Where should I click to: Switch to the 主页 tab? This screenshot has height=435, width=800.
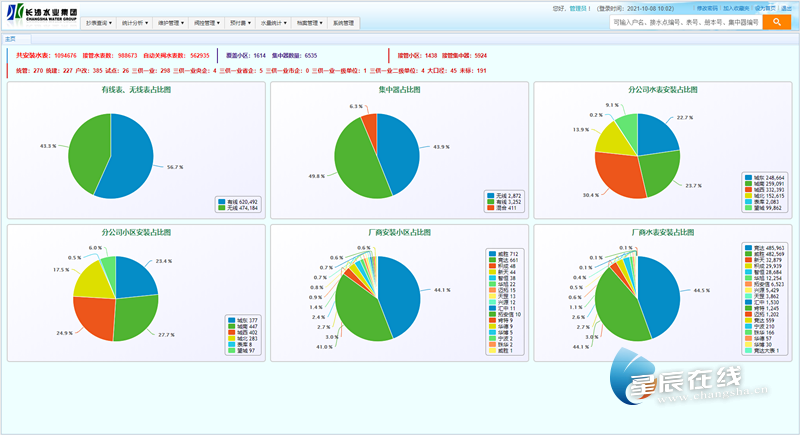click(x=10, y=39)
